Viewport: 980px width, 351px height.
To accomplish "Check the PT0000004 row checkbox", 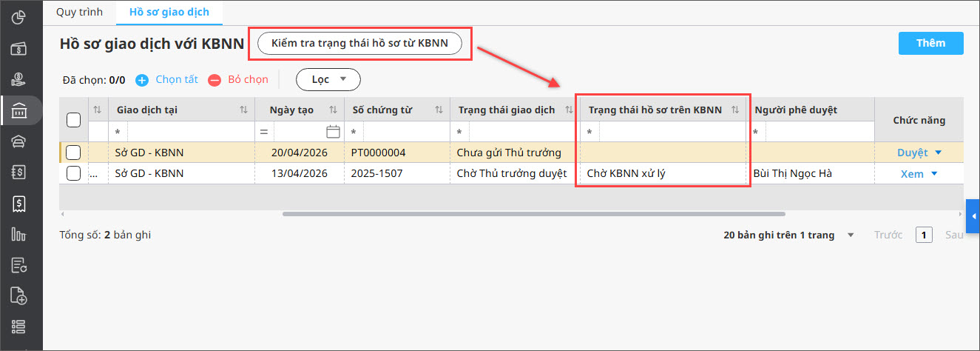I will tap(73, 153).
